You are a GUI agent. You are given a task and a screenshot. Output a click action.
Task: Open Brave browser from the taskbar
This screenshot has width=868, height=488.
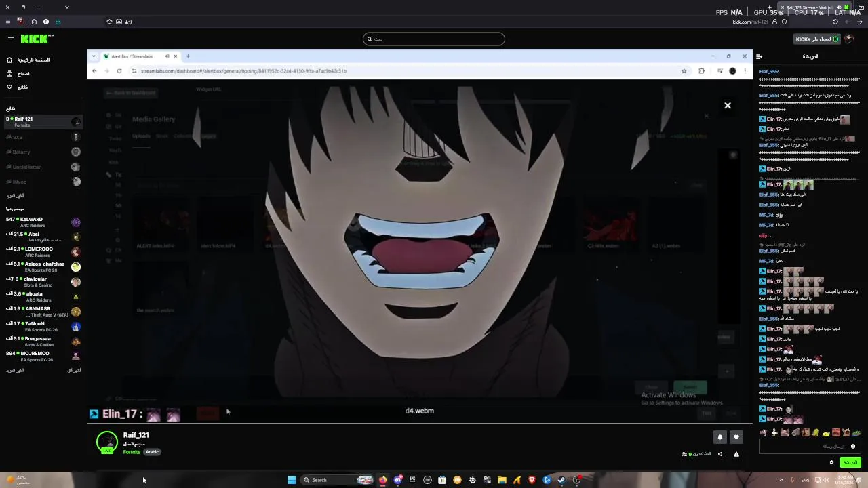click(532, 480)
